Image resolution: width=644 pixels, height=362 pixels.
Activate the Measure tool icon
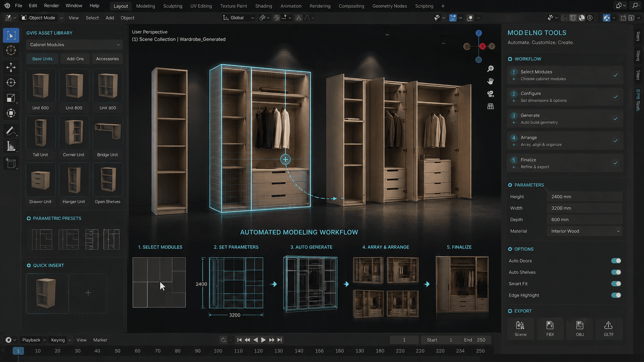(11, 147)
